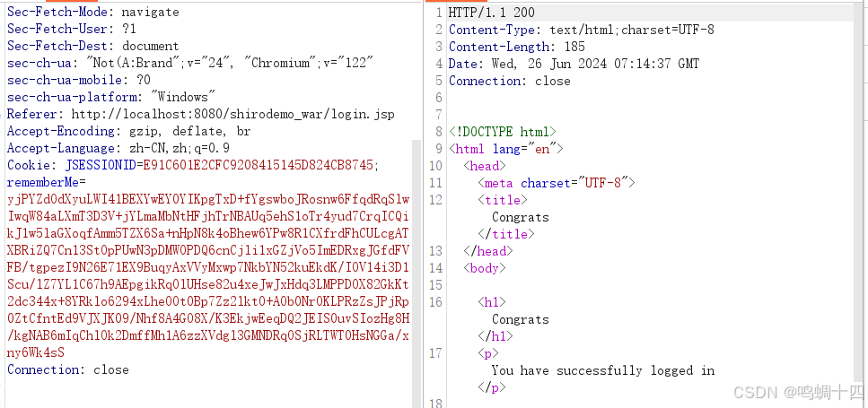Image resolution: width=868 pixels, height=408 pixels.
Task: Click the response Connection: close line
Action: coord(509,82)
